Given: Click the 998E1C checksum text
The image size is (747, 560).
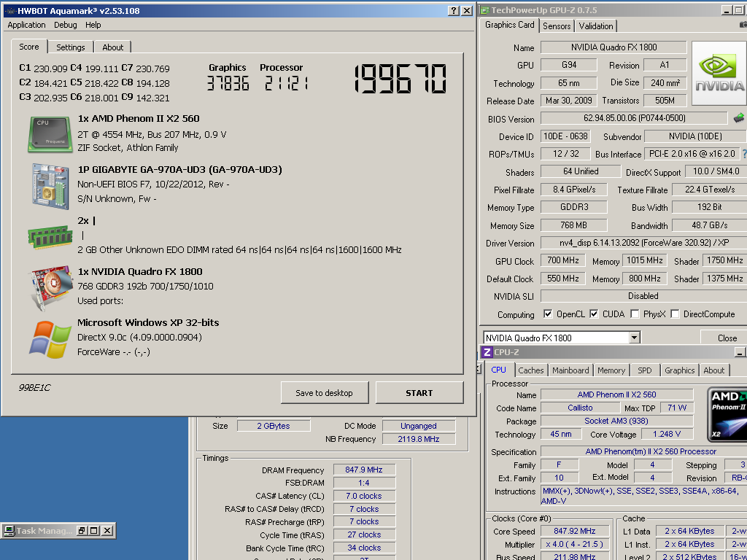Looking at the screenshot, I should pyautogui.click(x=34, y=388).
